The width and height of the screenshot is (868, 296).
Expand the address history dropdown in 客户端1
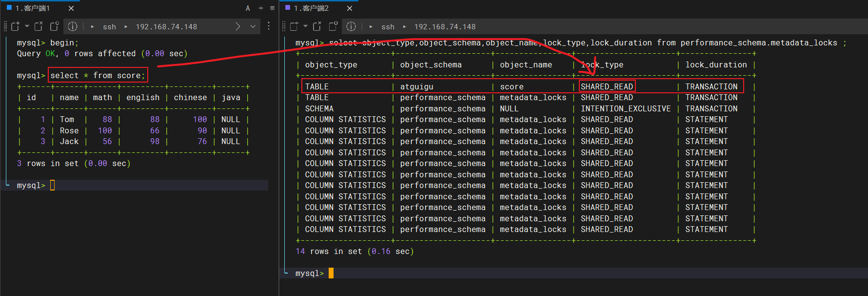(x=253, y=26)
